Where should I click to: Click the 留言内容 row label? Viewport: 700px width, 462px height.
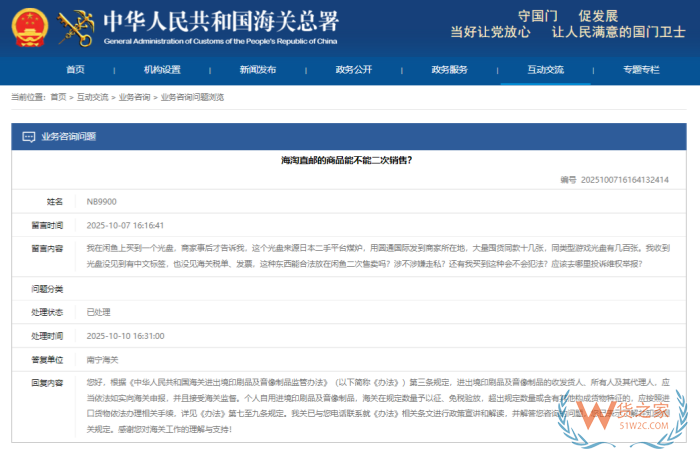click(x=47, y=249)
